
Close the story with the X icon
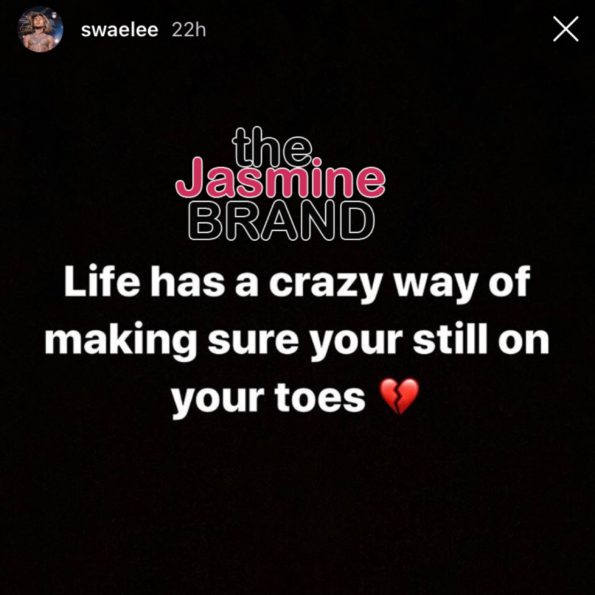pyautogui.click(x=565, y=29)
